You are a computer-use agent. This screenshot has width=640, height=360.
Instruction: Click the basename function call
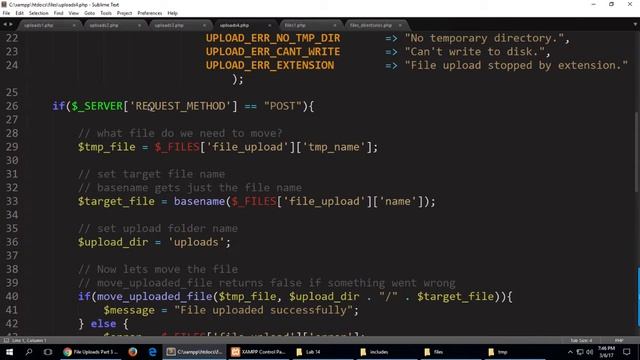(x=199, y=201)
